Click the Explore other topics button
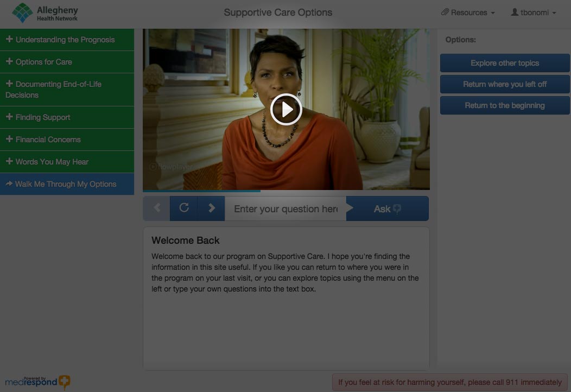The image size is (571, 392). click(x=505, y=63)
